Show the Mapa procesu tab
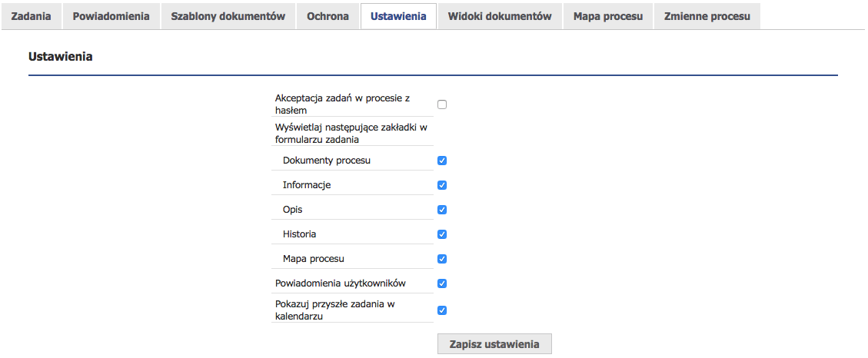Viewport: 868px width, 358px height. [608, 17]
